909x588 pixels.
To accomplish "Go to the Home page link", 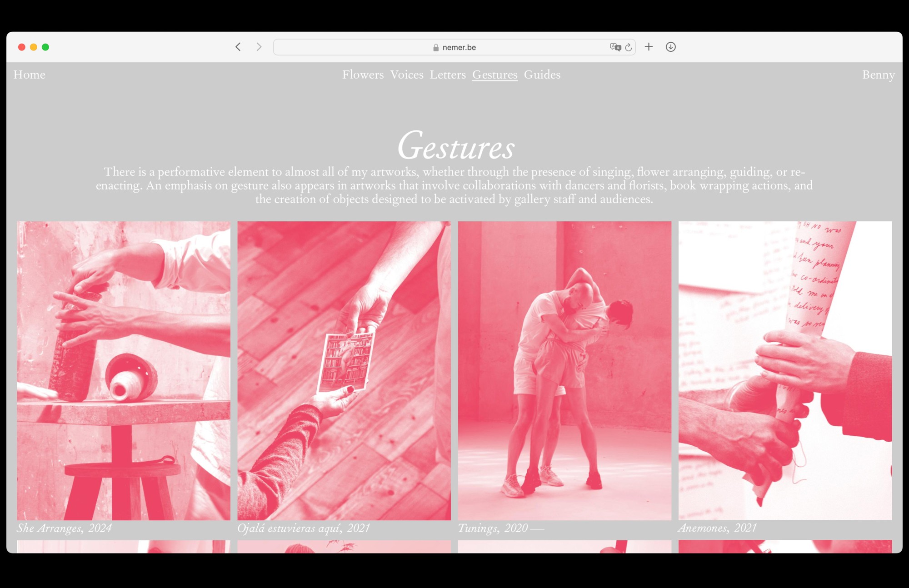I will 29,75.
